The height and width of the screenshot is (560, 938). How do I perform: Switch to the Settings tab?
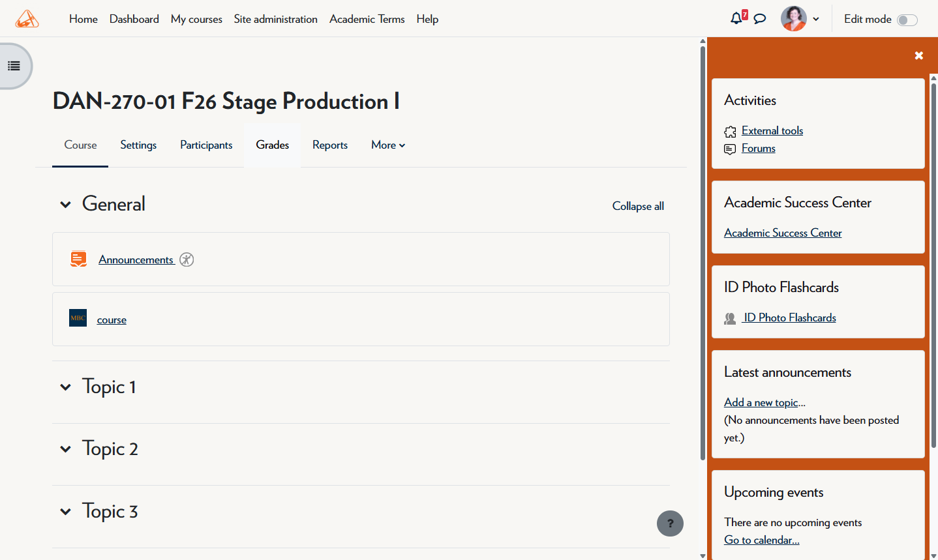(x=138, y=145)
